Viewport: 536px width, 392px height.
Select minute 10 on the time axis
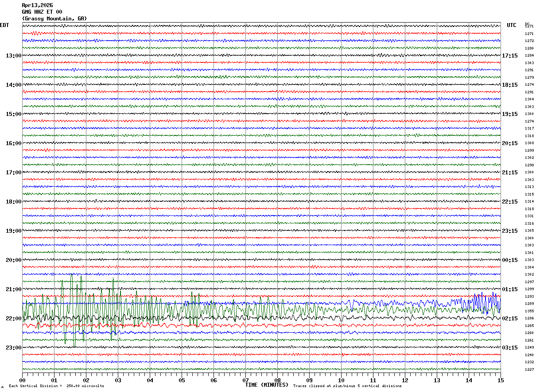point(342,380)
